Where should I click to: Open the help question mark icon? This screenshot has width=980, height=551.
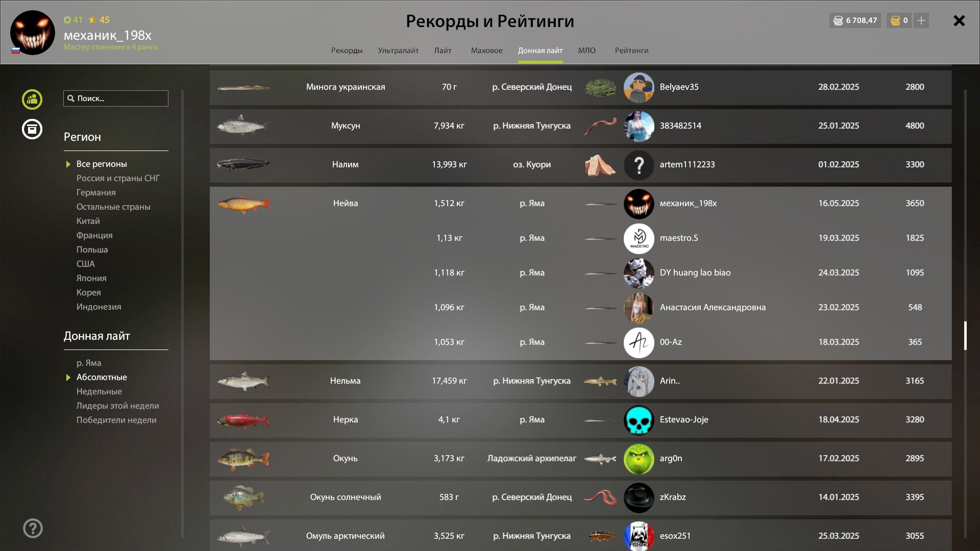(33, 529)
